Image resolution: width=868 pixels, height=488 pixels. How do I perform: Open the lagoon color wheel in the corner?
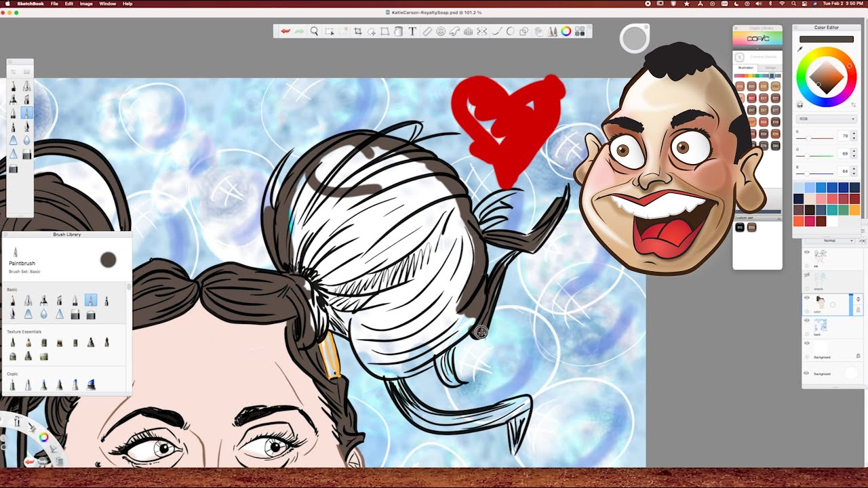[43, 437]
